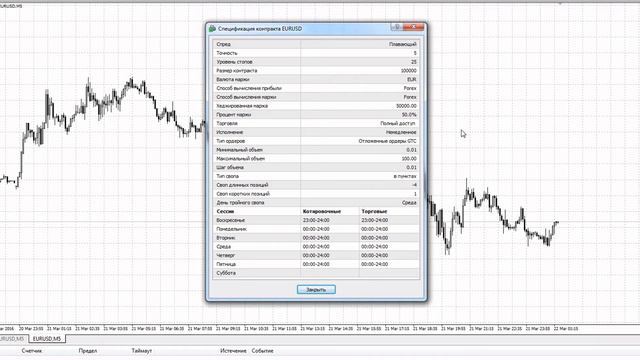This screenshot has width=640, height=360.
Task: Click Sunday's 23:00-24:00 quote session time
Action: pos(316,220)
